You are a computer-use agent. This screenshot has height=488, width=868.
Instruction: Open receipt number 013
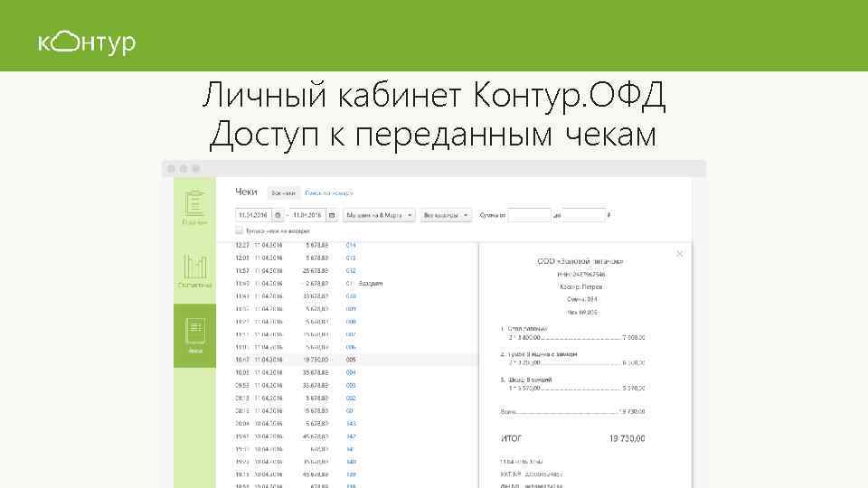point(351,258)
